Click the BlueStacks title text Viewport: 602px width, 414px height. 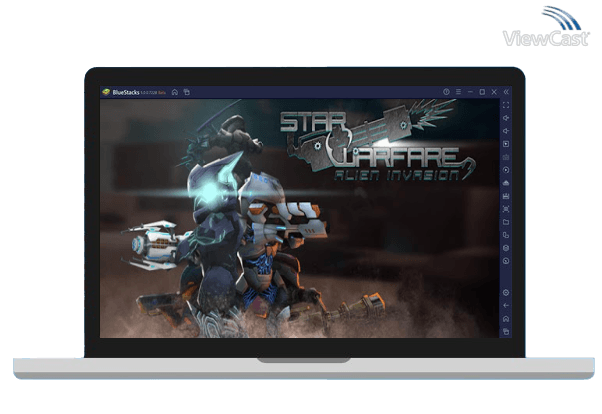click(126, 93)
